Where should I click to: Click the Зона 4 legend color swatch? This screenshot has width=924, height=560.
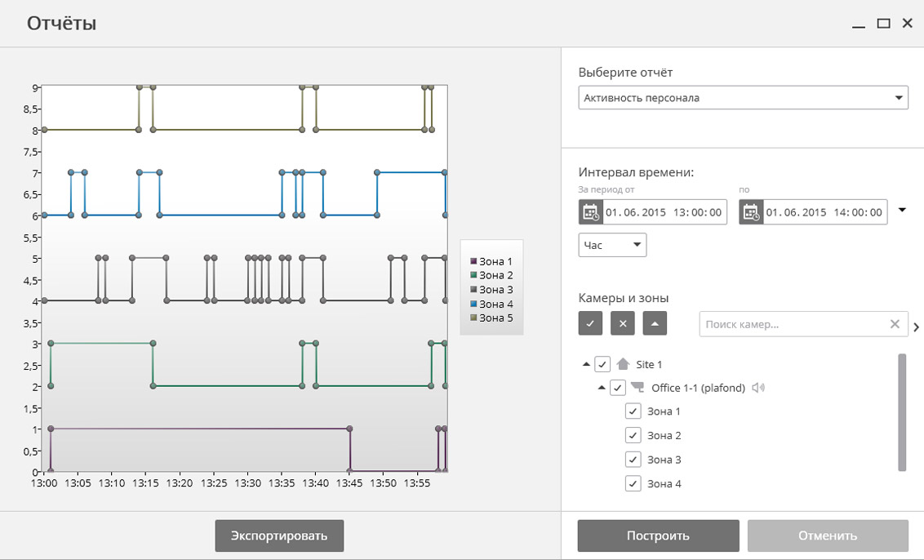click(473, 304)
